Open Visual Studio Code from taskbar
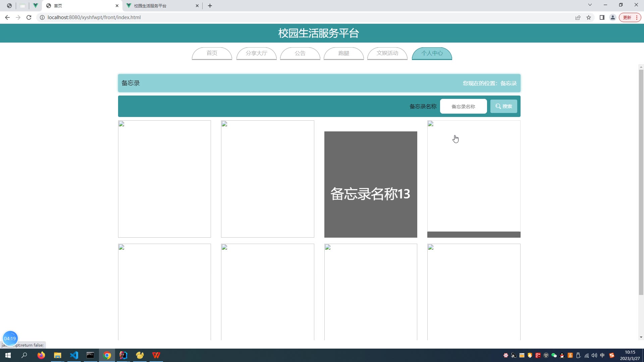 coord(74,355)
